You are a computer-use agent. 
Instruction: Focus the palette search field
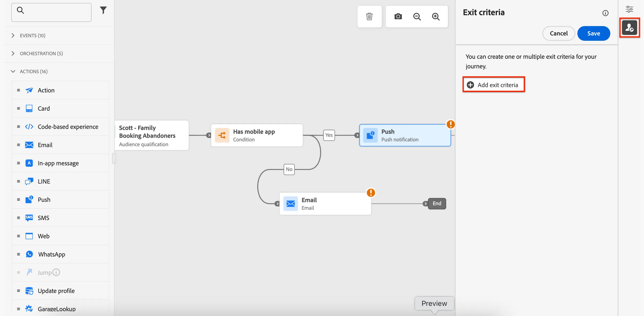51,12
